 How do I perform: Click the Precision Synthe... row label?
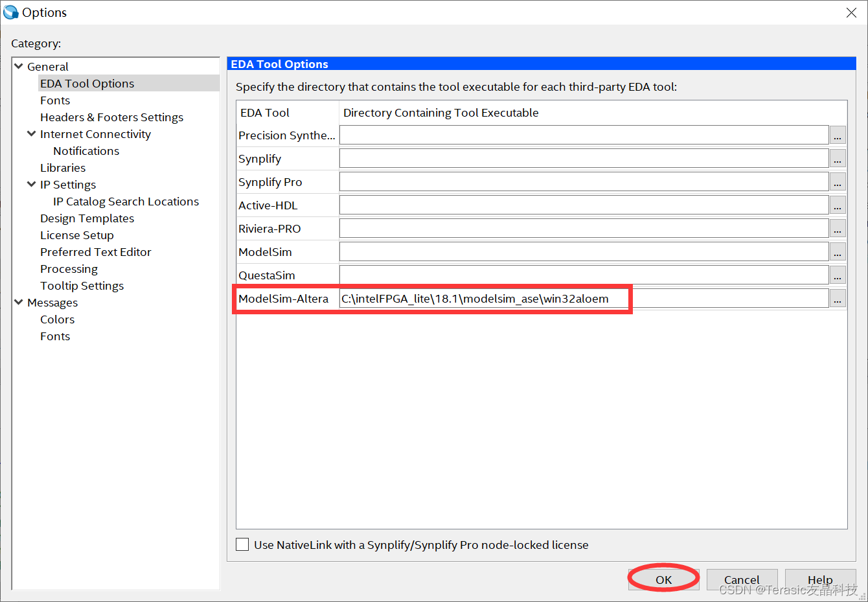pos(286,135)
